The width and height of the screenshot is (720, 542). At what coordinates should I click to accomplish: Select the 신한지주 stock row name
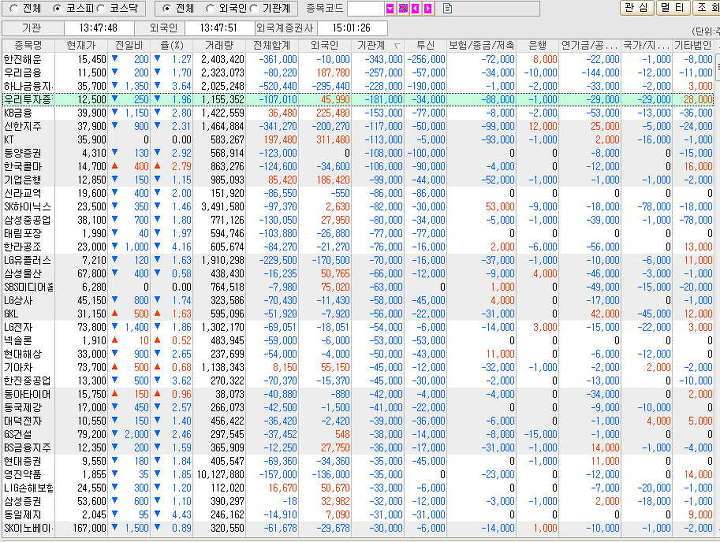22,126
